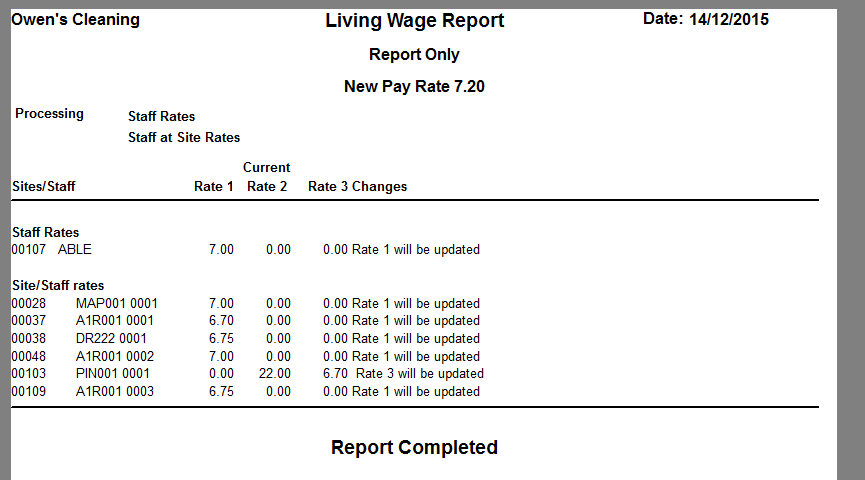Select staff code 00103
This screenshot has height=480, width=865.
[29, 374]
